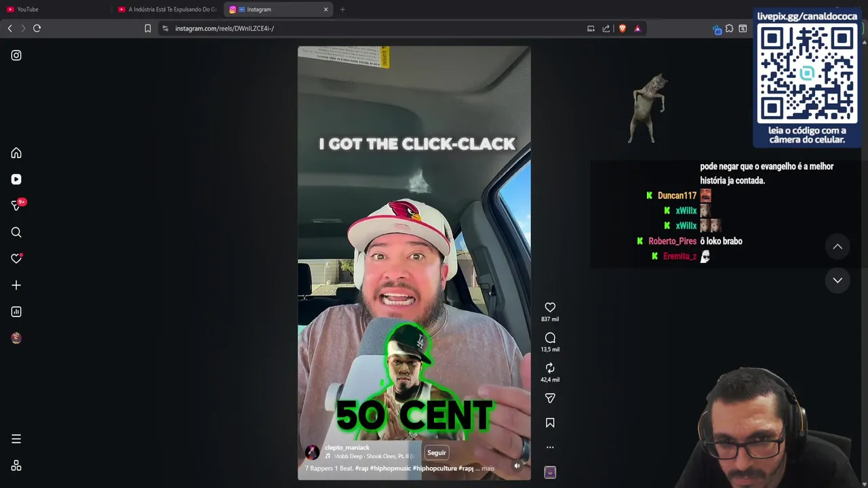Open the extensions puzzle icon

pyautogui.click(x=729, y=28)
